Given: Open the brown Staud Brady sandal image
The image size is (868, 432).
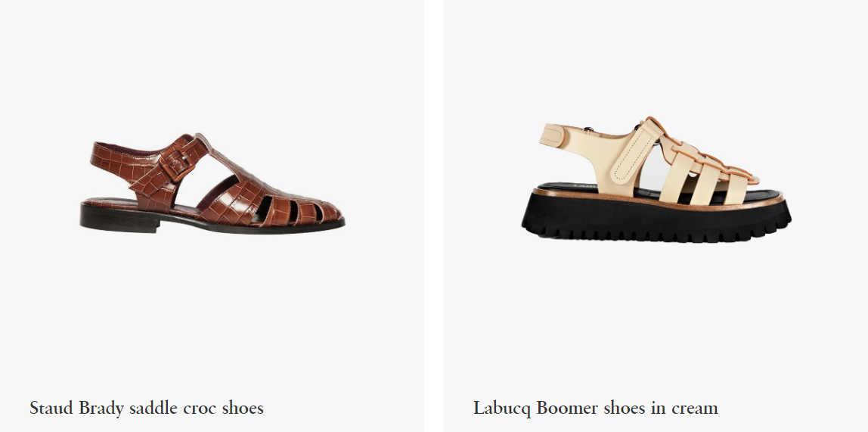Looking at the screenshot, I should pos(212,183).
